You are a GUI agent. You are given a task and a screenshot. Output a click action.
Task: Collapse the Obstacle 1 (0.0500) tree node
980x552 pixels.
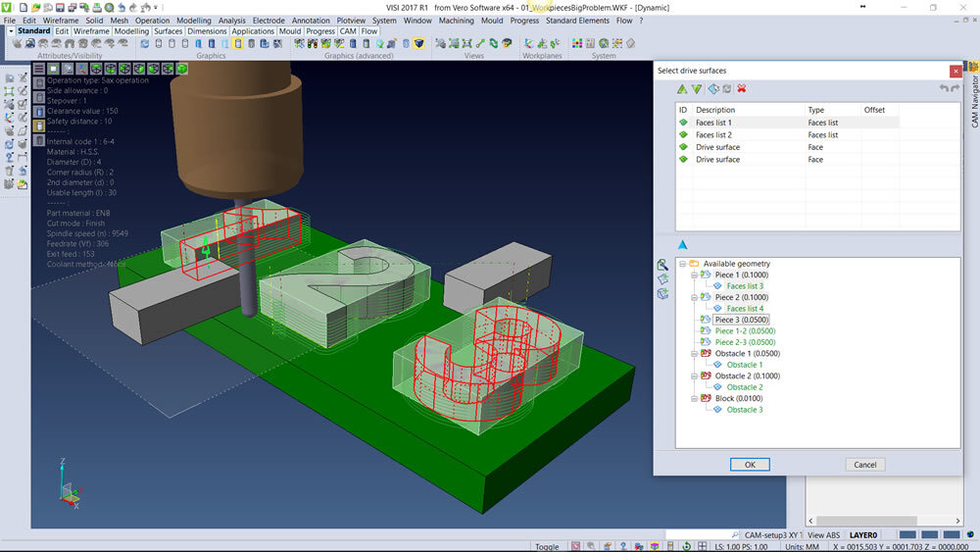point(694,354)
